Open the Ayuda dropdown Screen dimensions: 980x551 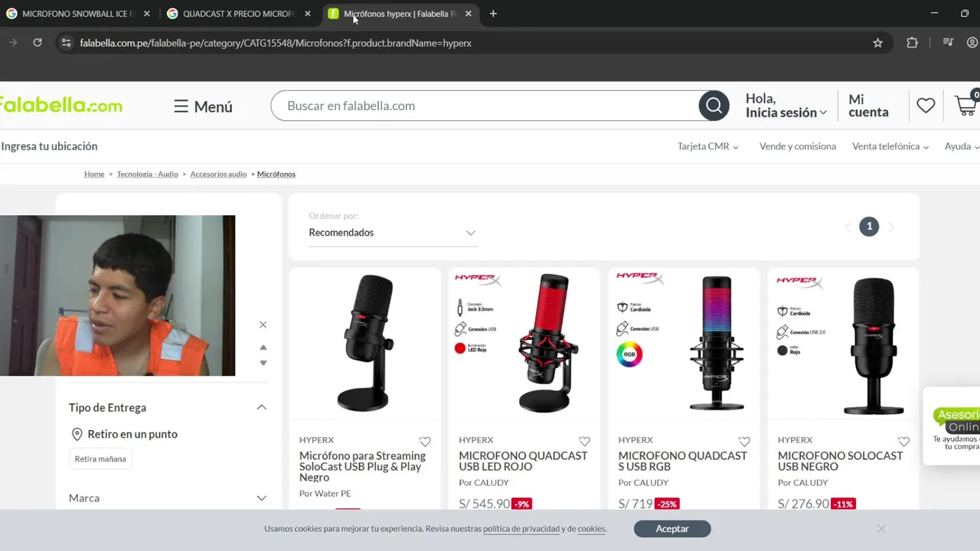(x=962, y=146)
